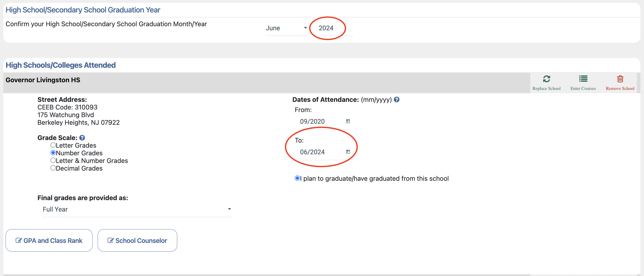Screen dimensions: 644x276
Task: Click the Replace School refresh icon
Action: (546, 79)
